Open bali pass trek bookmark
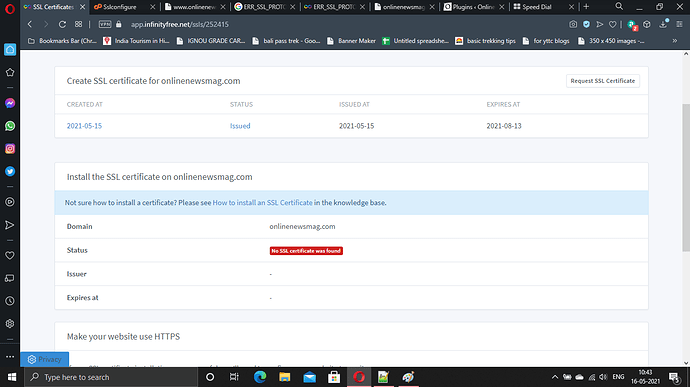Screen dimensions: 690x387 [x=286, y=41]
